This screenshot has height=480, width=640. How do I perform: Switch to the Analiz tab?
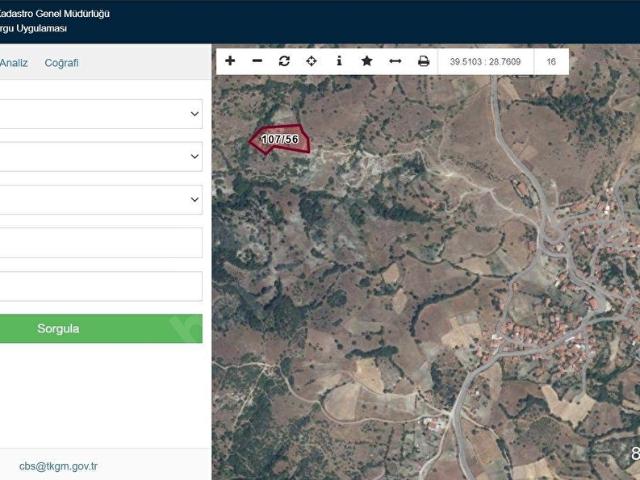coord(13,63)
